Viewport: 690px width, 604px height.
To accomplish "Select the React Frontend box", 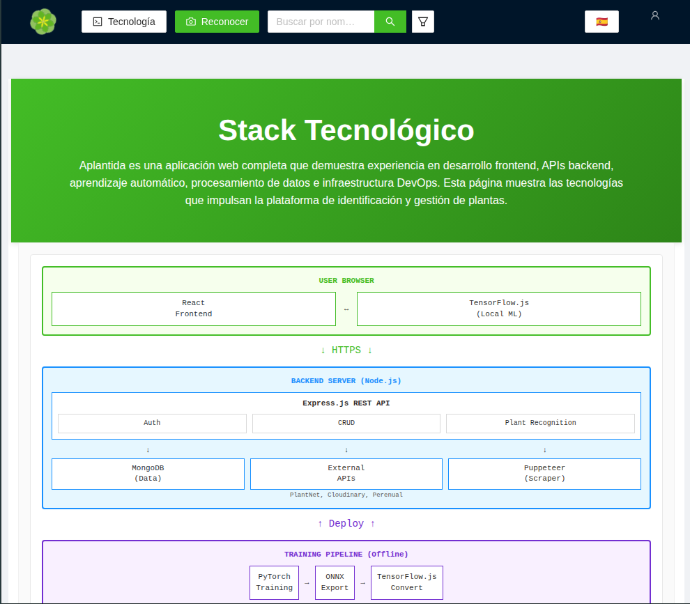I will [193, 308].
